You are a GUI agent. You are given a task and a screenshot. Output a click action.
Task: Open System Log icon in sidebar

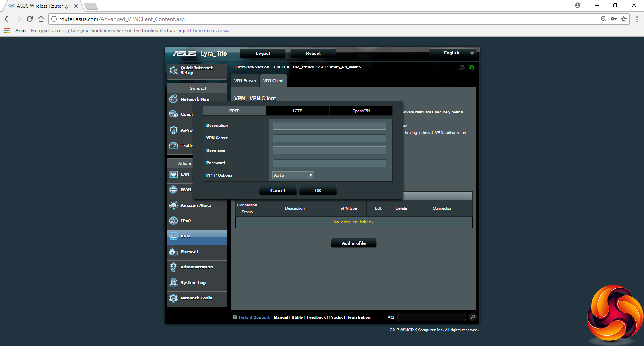point(173,283)
